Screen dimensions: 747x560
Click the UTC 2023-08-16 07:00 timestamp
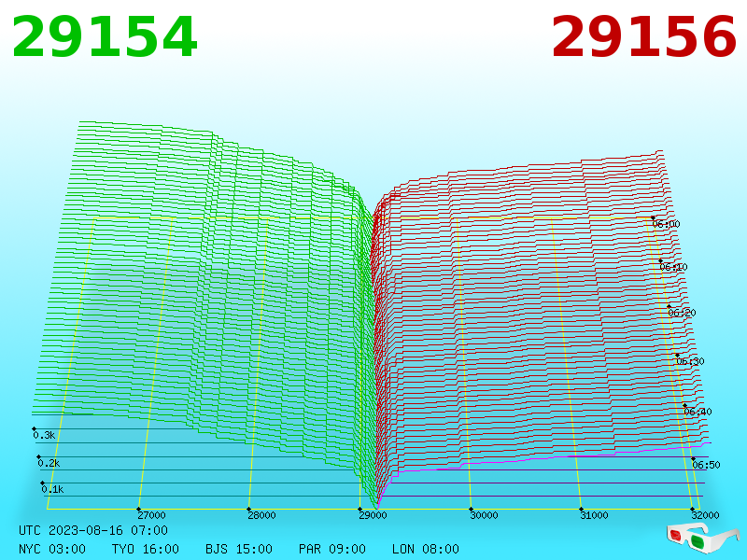pyautogui.click(x=93, y=530)
